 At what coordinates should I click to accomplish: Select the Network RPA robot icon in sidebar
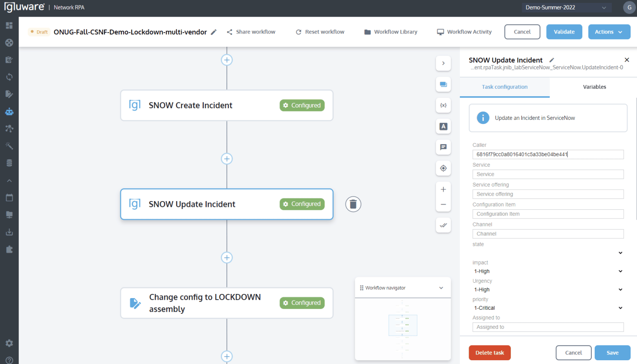coord(9,111)
